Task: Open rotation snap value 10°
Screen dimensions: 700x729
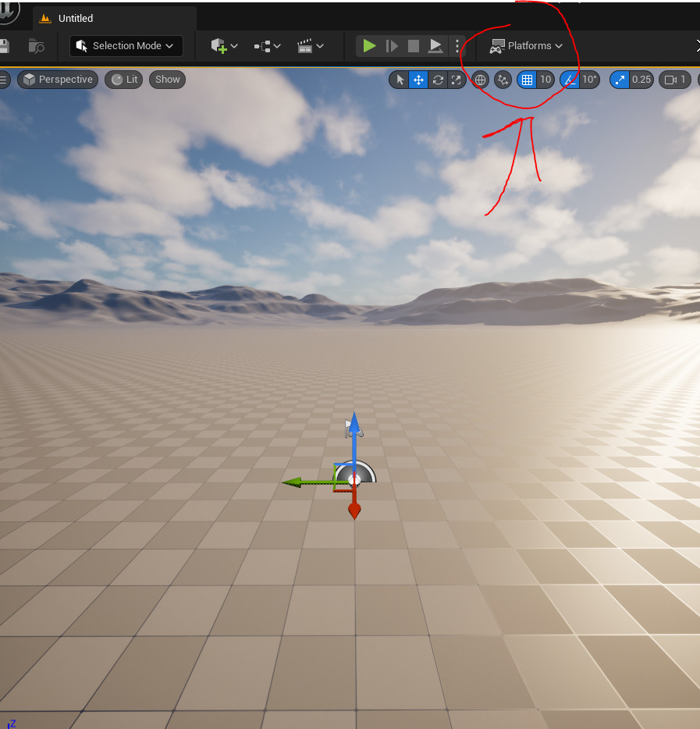Action: [x=589, y=80]
